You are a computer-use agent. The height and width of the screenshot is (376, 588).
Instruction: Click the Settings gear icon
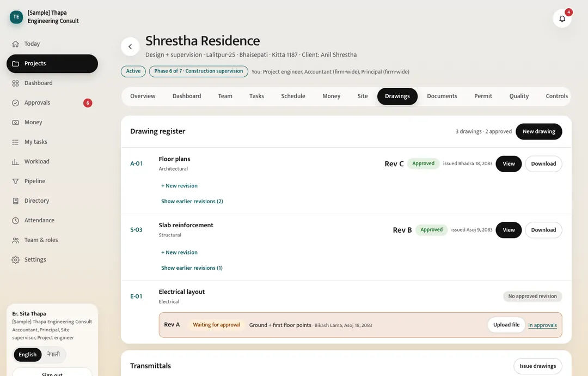coord(15,260)
